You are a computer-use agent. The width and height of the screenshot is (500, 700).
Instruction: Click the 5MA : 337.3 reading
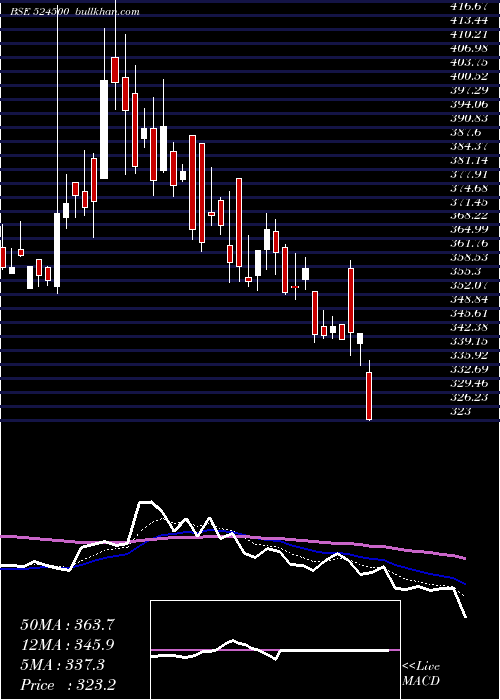click(62, 665)
